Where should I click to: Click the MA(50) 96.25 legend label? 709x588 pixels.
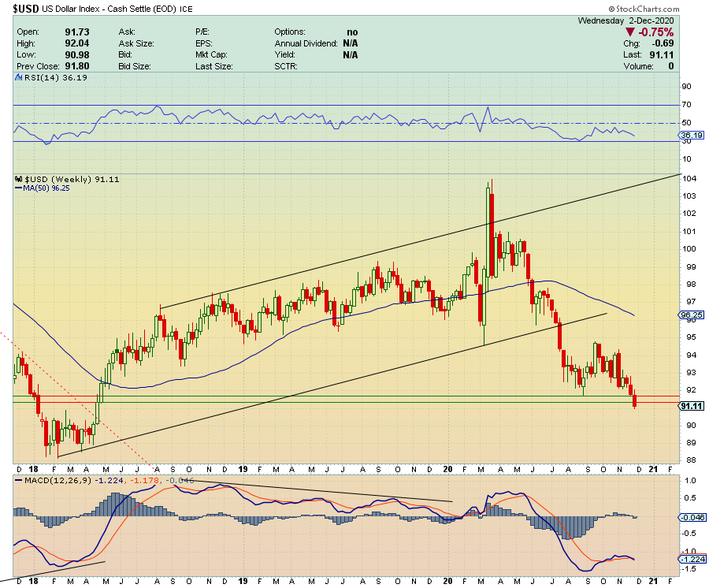click(x=46, y=188)
